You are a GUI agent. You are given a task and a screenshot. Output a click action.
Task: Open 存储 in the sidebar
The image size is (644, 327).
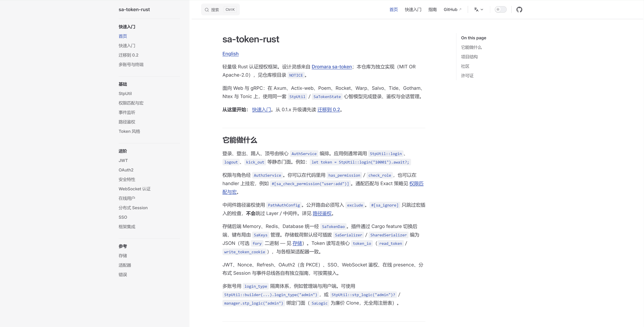[x=123, y=256]
